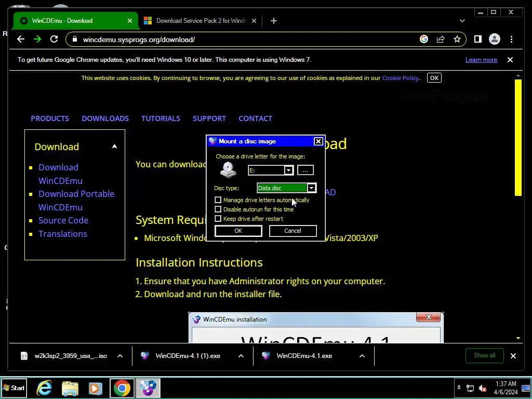Follow the Learn more link
532x399 pixels.
(481, 60)
